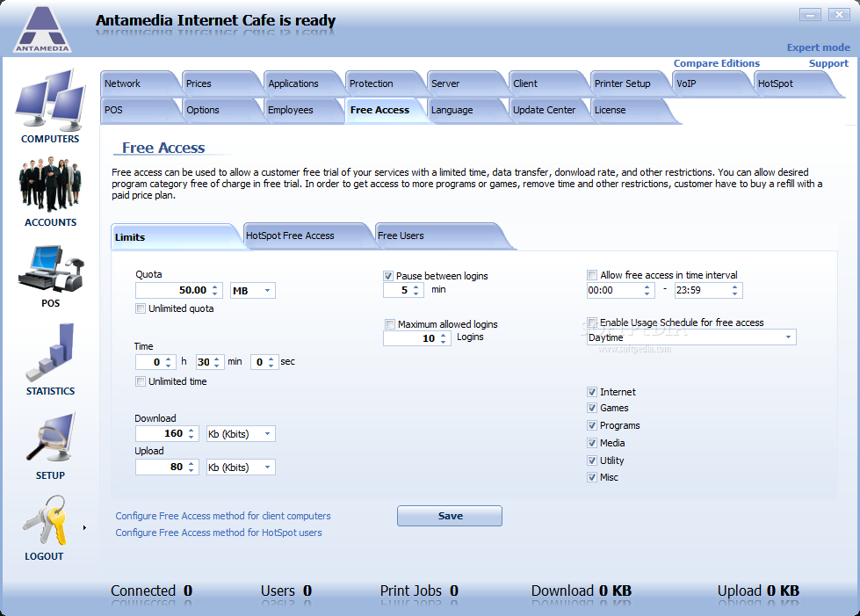Image resolution: width=860 pixels, height=616 pixels.
Task: Adjust the Quota value stepper arrows
Action: 215,290
